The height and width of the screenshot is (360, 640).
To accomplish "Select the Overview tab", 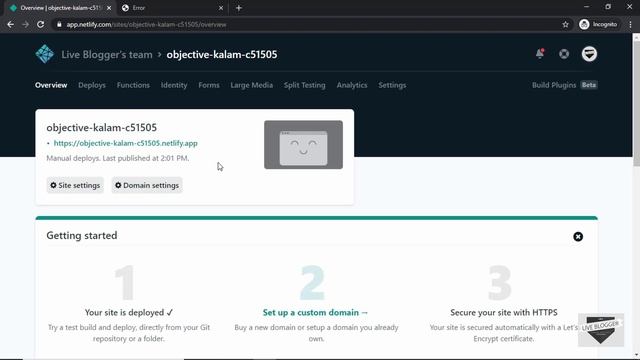I will [x=51, y=85].
